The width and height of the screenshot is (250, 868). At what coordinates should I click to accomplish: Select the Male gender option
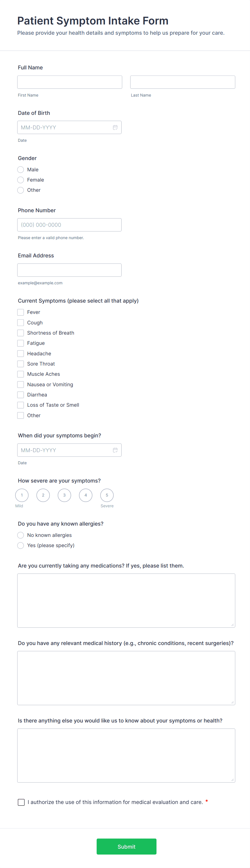20,169
